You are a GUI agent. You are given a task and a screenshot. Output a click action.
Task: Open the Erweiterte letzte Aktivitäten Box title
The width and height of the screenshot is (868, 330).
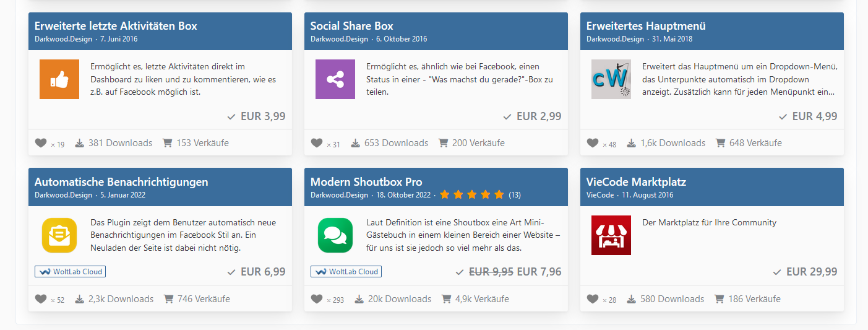[116, 26]
